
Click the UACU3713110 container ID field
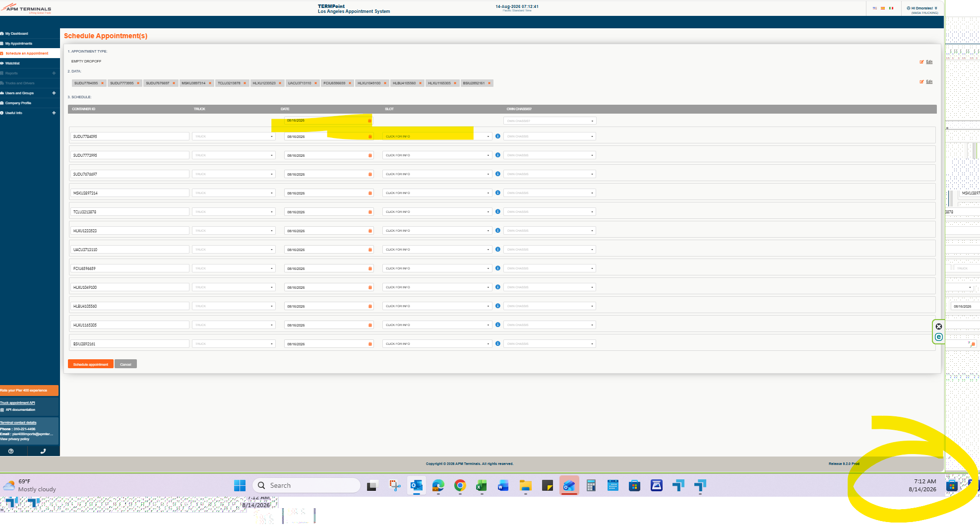pos(130,250)
